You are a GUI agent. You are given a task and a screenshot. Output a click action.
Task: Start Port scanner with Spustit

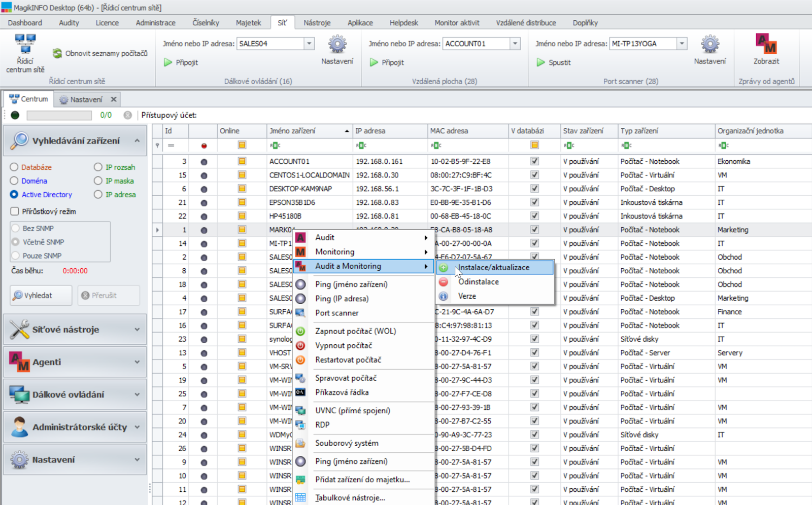click(x=554, y=62)
